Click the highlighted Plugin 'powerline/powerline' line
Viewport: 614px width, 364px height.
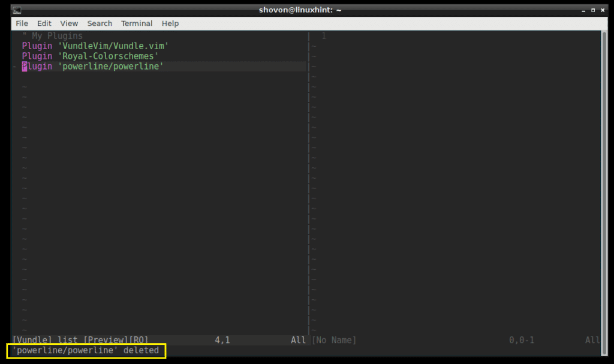click(x=93, y=66)
